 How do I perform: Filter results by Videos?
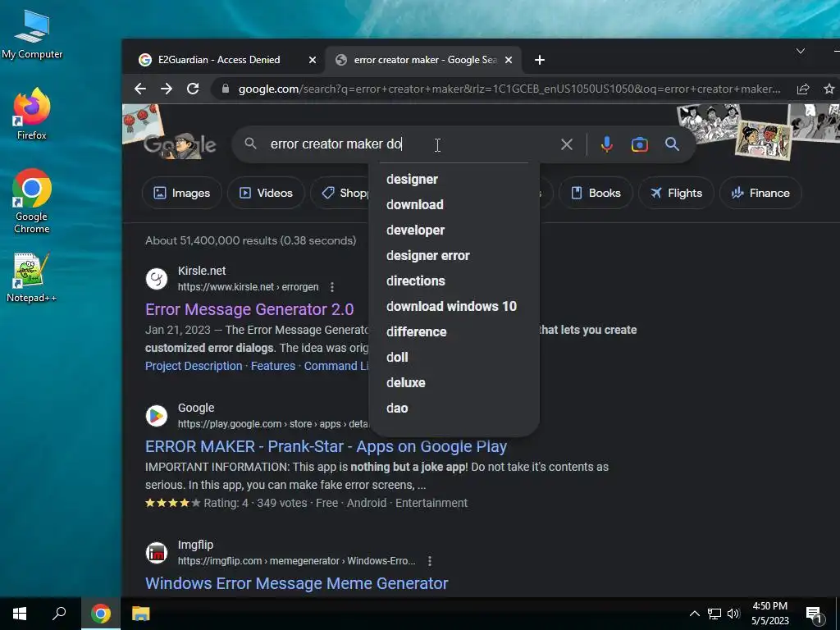[266, 193]
